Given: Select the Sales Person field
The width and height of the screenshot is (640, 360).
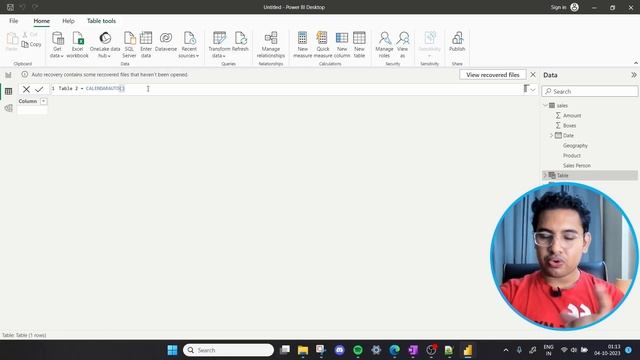Looking at the screenshot, I should (x=577, y=166).
